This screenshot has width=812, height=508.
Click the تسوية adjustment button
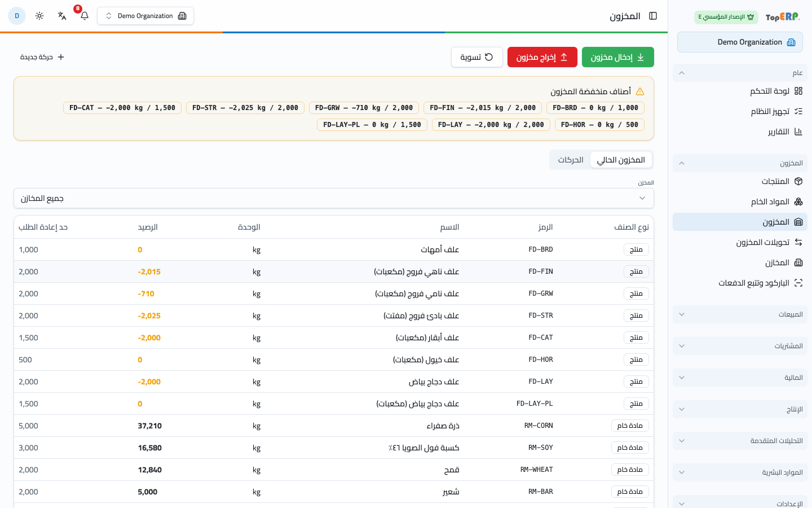[477, 57]
